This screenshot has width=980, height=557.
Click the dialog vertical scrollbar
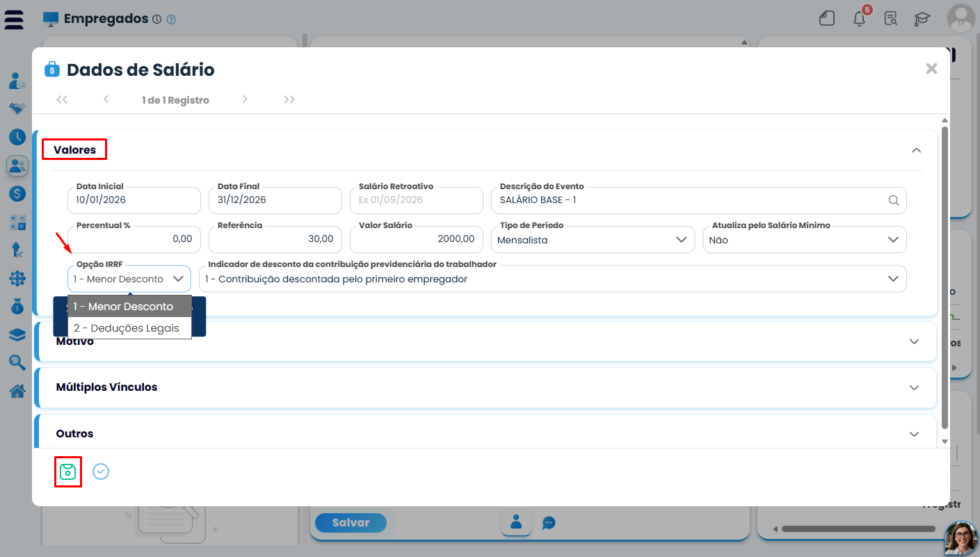point(945,277)
